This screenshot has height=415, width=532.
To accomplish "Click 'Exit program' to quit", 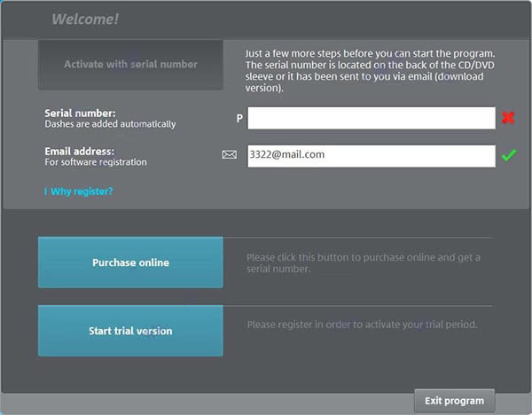I will click(x=454, y=401).
